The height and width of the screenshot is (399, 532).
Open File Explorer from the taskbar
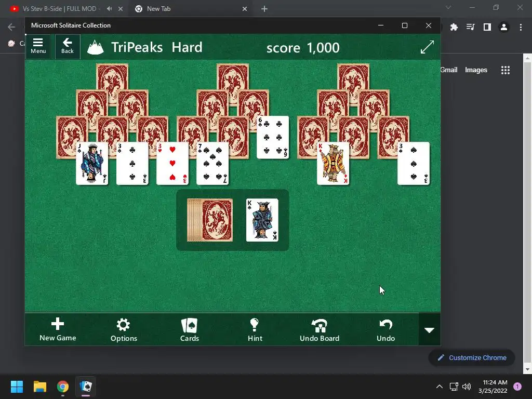click(39, 387)
